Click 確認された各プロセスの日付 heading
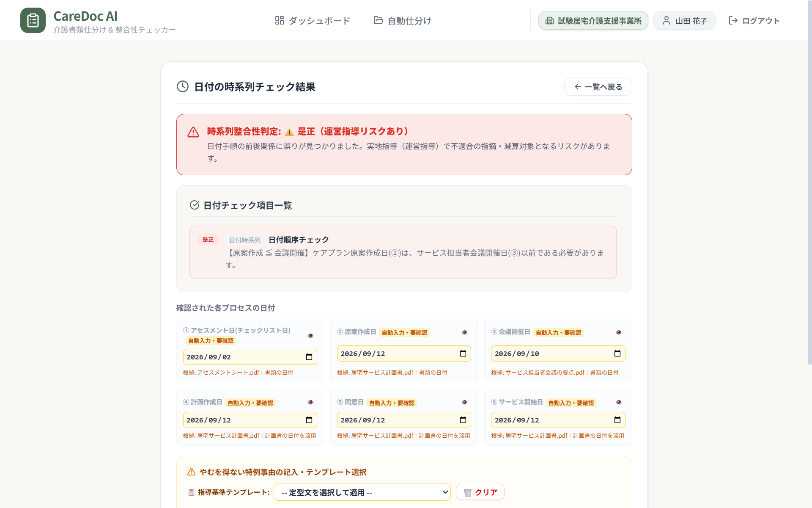This screenshot has height=508, width=812. coord(226,308)
